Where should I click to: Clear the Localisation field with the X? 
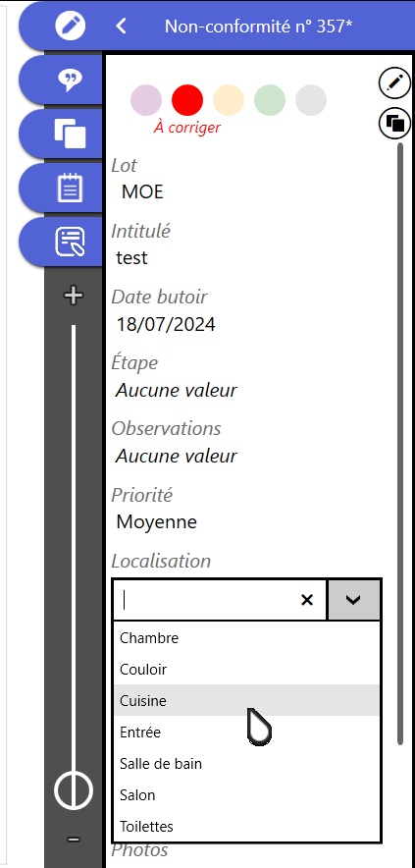pos(307,600)
